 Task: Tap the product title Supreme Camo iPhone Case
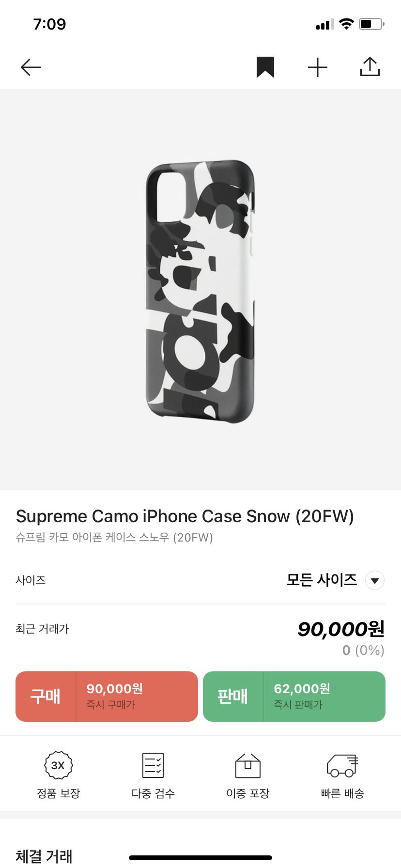185,516
